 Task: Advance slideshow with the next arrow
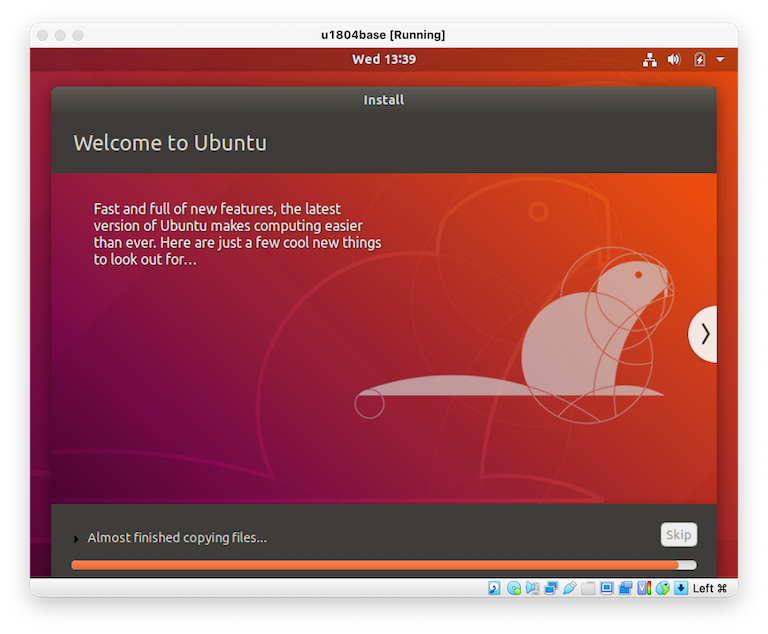point(704,334)
